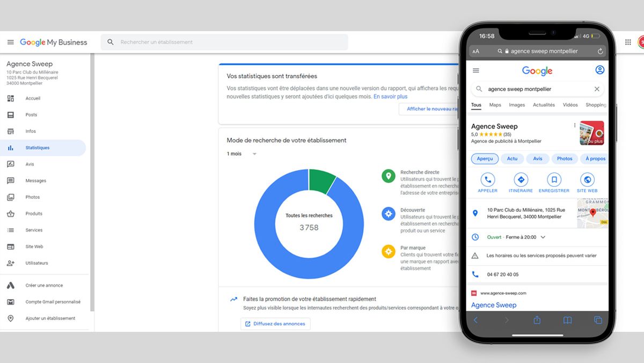Open the three-dot menu beside Agence Sweep
The height and width of the screenshot is (363, 644).
coord(574,126)
